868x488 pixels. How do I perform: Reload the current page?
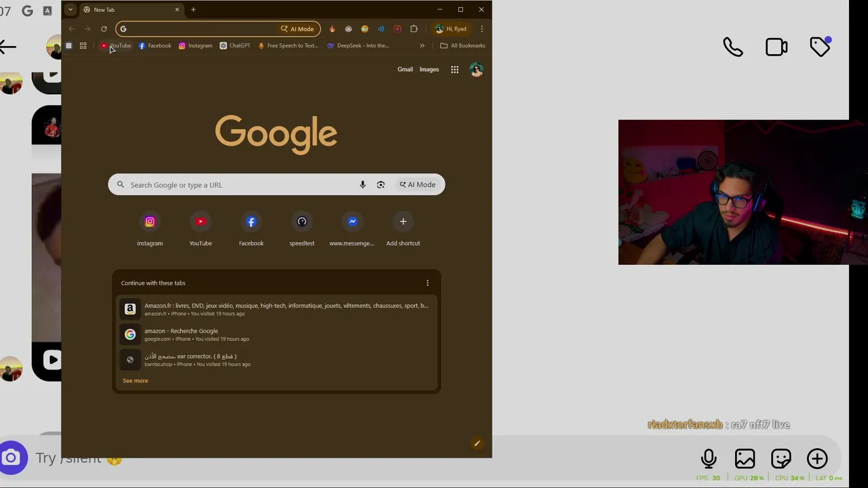104,29
